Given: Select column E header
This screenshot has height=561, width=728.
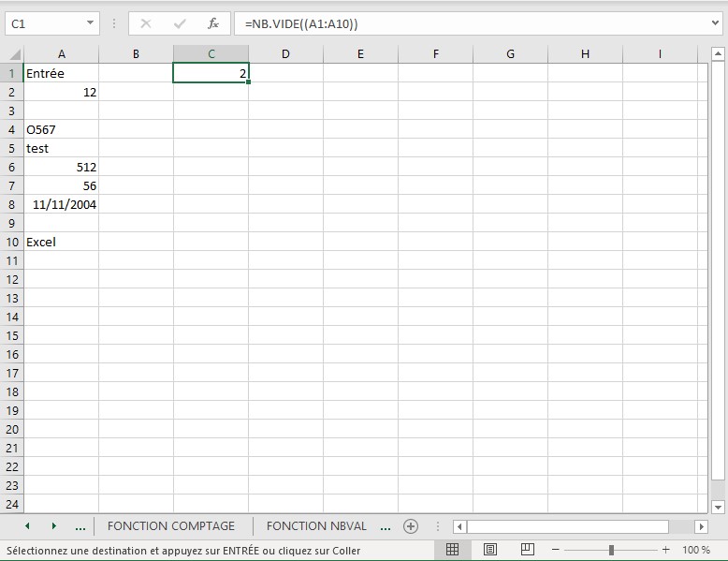Looking at the screenshot, I should click(x=361, y=54).
